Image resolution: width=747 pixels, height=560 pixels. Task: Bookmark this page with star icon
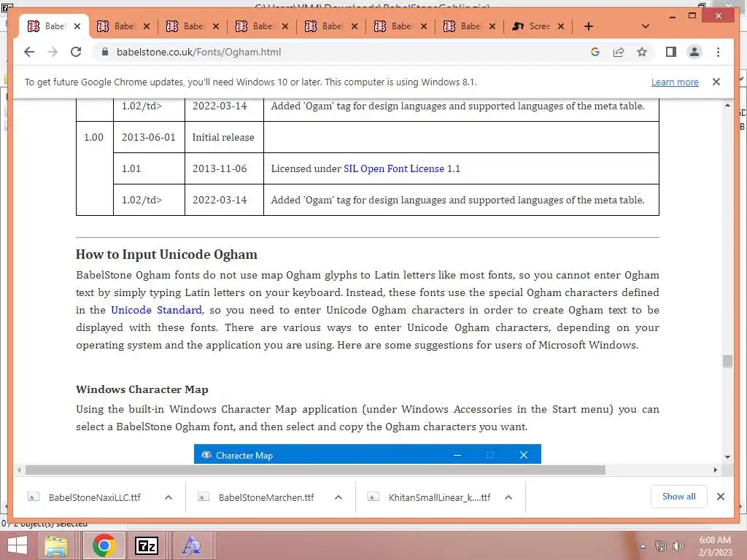pyautogui.click(x=642, y=52)
